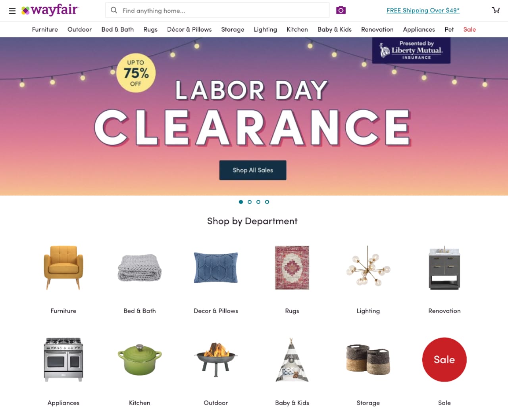Screen dimensions: 508x420
Task: Click the Shop All Sales button
Action: 253,170
